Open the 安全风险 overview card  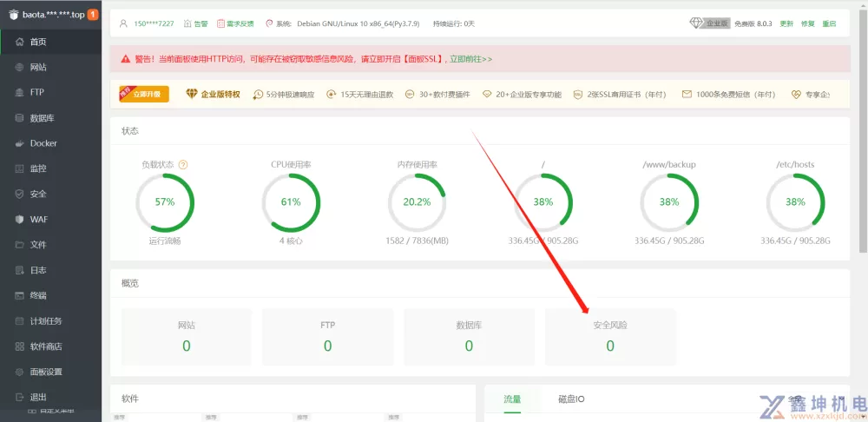click(610, 337)
